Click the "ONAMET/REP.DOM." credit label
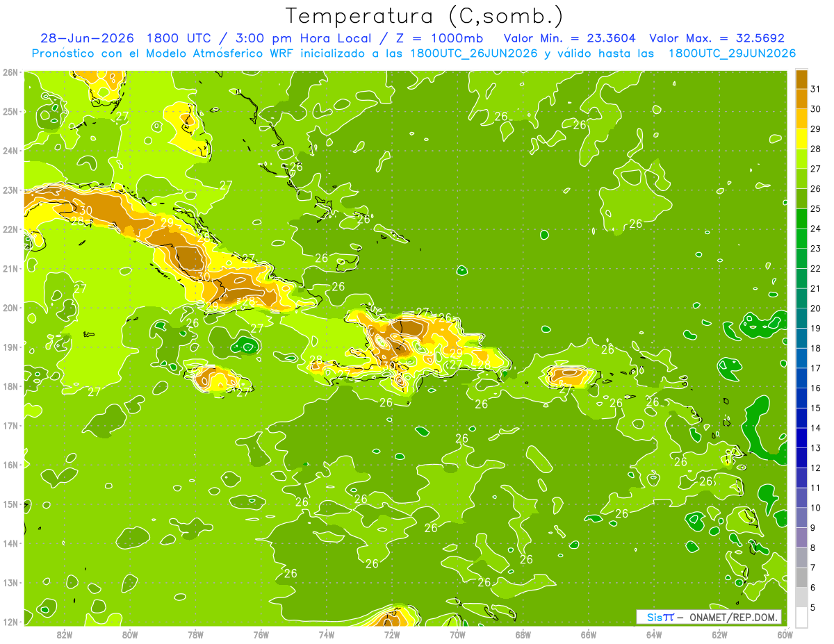The image size is (834, 644). (x=733, y=617)
